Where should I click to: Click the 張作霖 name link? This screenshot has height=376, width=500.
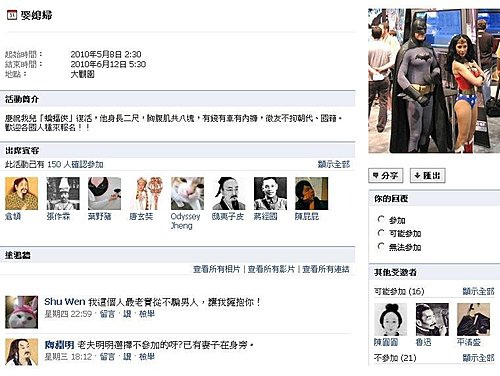[58, 216]
